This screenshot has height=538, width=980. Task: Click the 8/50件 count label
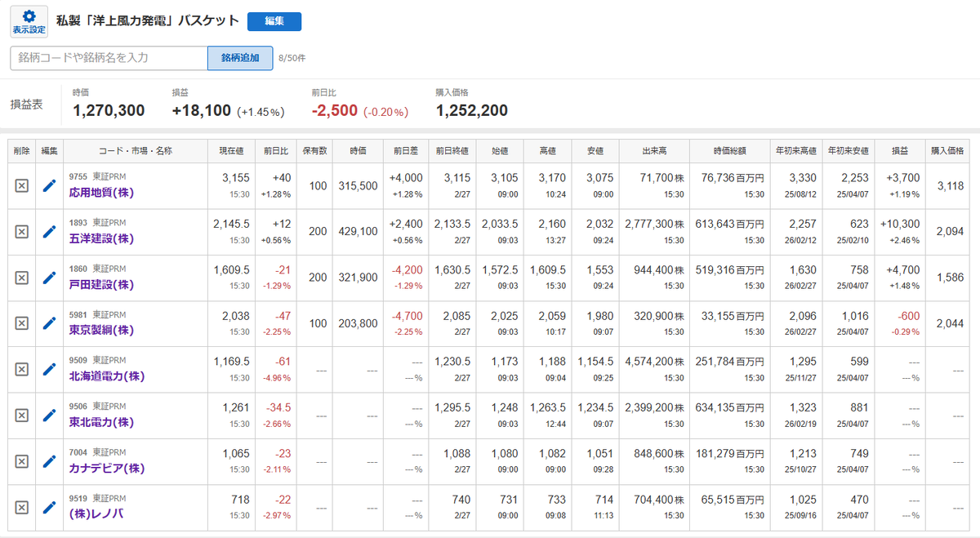pos(292,58)
